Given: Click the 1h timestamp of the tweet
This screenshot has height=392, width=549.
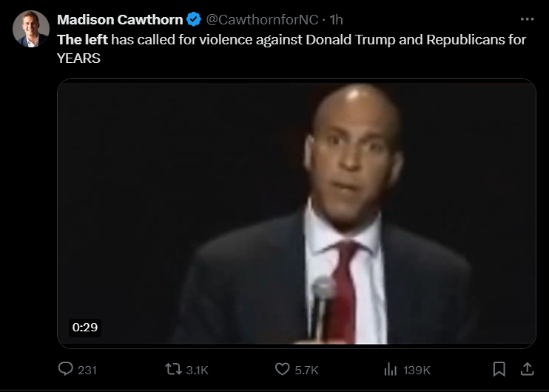Looking at the screenshot, I should (336, 19).
